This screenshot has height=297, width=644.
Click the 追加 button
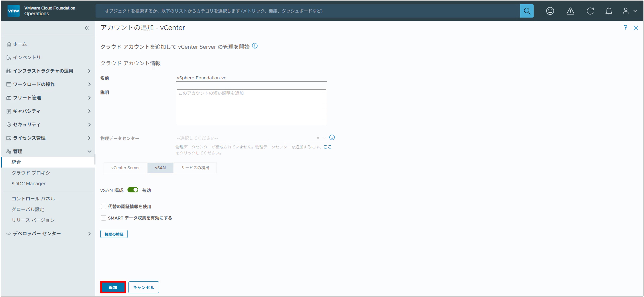click(113, 287)
